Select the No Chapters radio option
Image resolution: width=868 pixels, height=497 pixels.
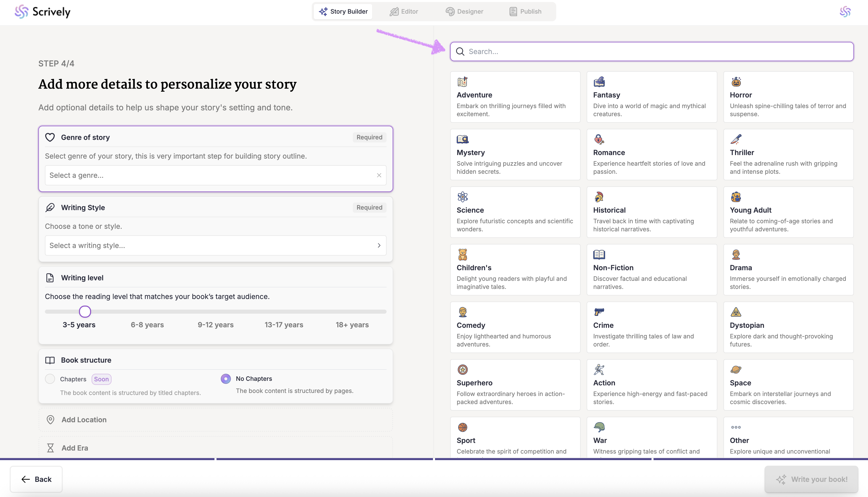226,379
